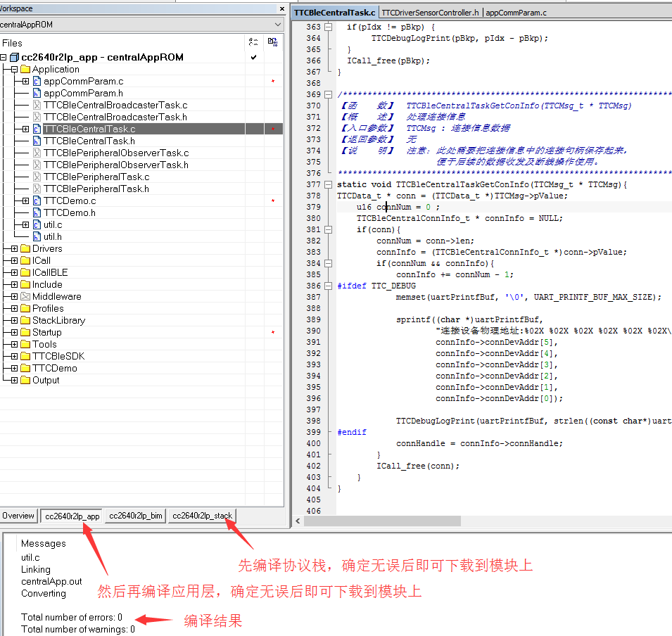
Task: Select TTCBleCentralTask.h file icon
Action: point(37,141)
